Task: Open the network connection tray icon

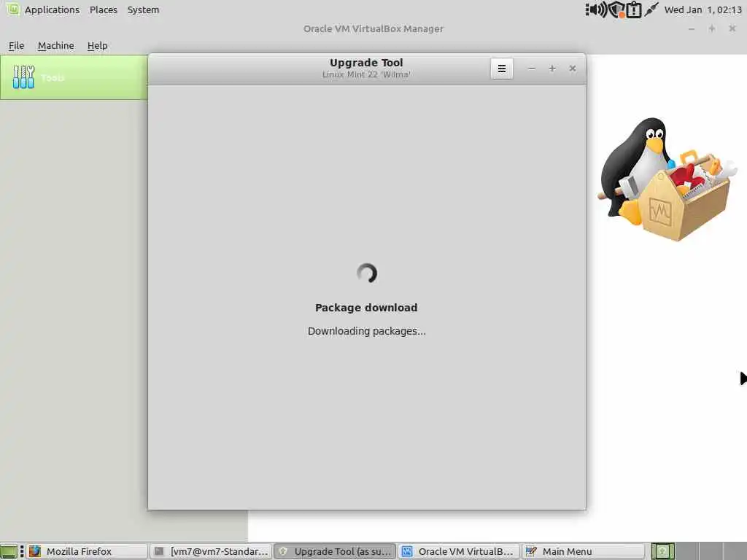Action: point(651,9)
